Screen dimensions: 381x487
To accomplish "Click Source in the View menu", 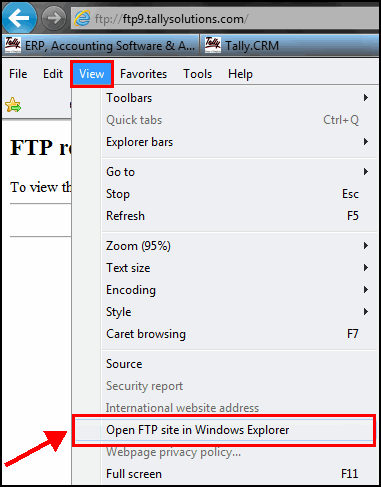I will (238, 364).
